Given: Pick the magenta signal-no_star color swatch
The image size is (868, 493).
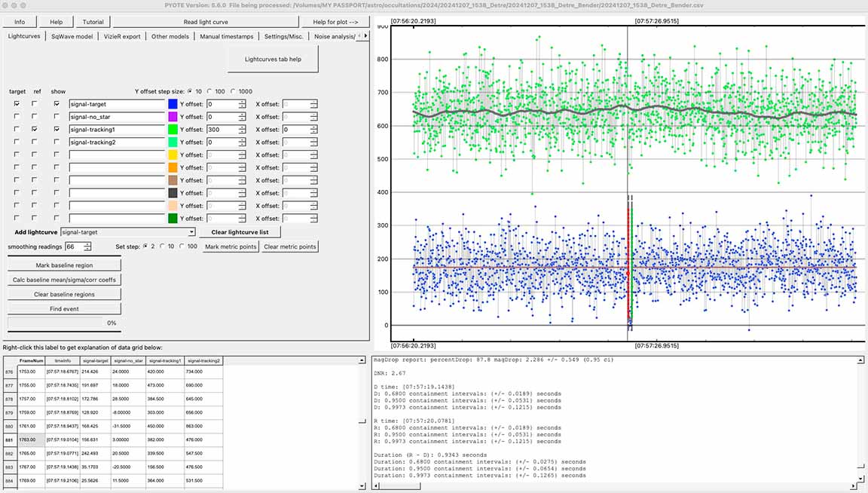Looking at the screenshot, I should (173, 117).
